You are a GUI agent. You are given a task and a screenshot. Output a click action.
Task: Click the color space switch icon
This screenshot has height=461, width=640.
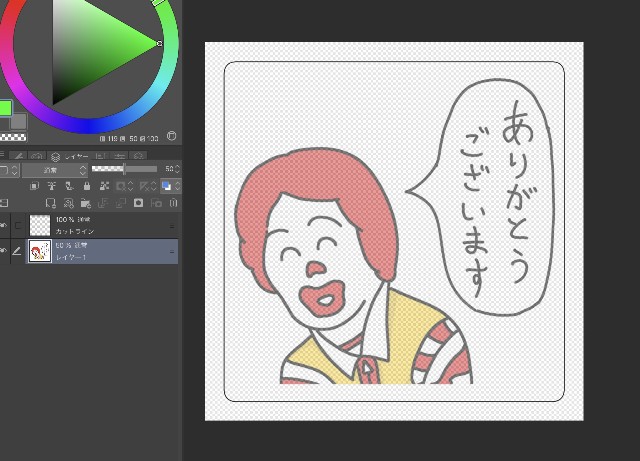pos(171,136)
